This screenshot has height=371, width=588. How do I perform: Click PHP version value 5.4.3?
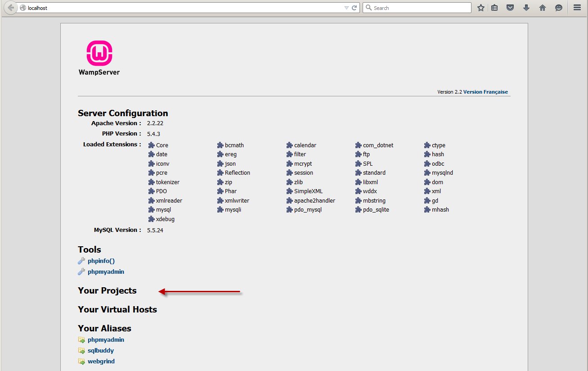153,134
